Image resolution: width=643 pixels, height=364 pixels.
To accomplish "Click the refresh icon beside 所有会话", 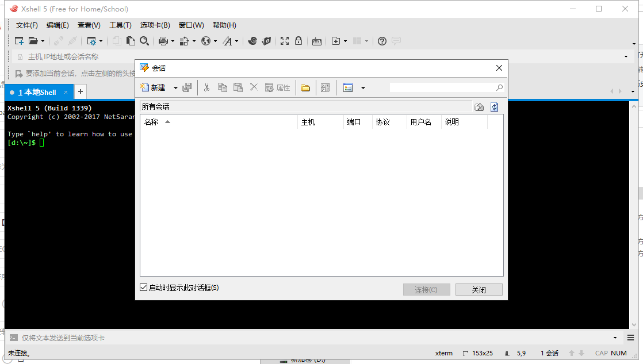I will tap(495, 107).
